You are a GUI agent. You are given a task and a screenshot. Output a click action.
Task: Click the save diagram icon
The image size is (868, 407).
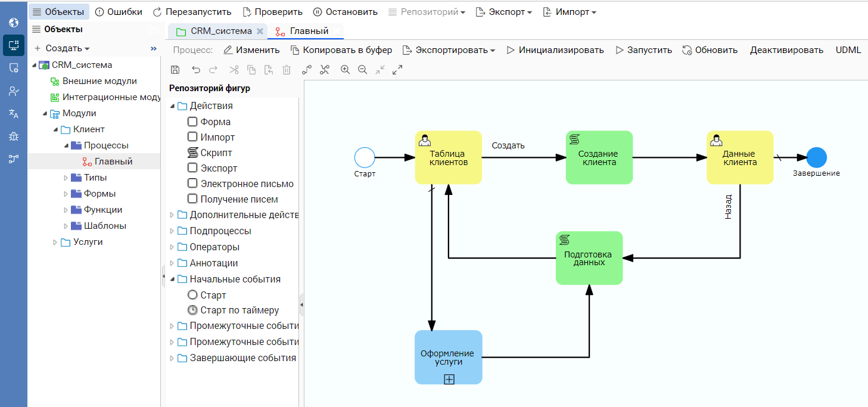175,70
